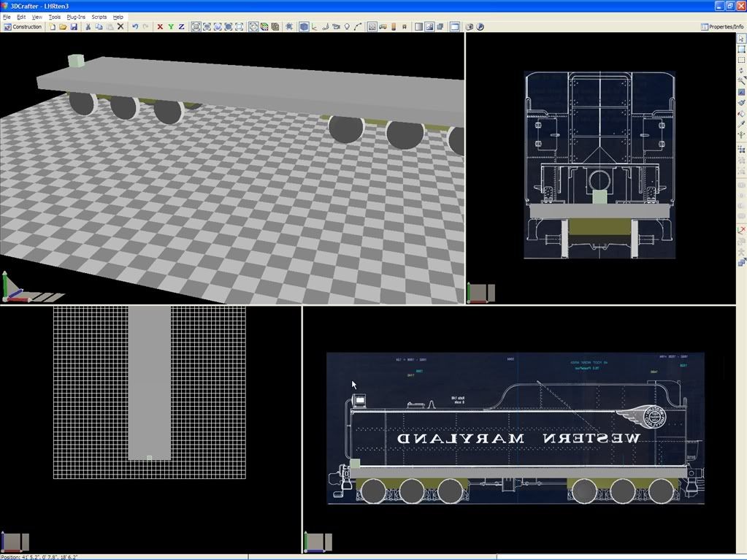Screen dimensions: 747x560
Task: Click the truck icon in toolbar
Action: pos(383,27)
